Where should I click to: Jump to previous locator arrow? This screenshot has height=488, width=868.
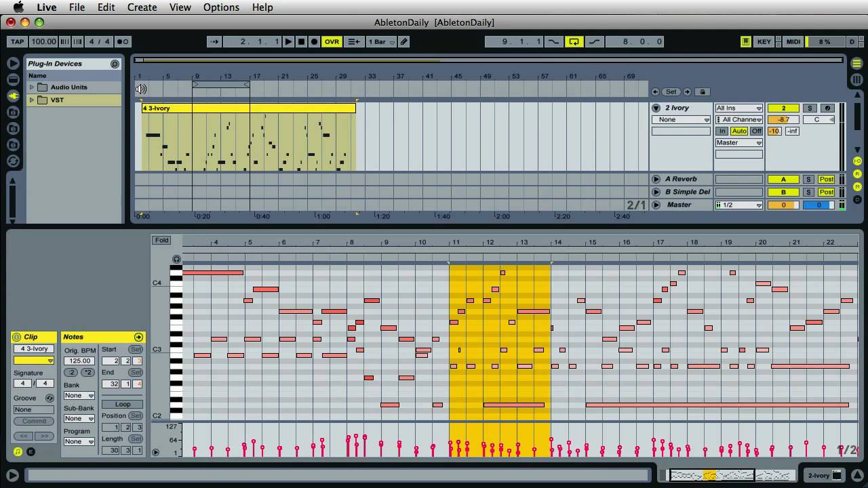point(655,91)
